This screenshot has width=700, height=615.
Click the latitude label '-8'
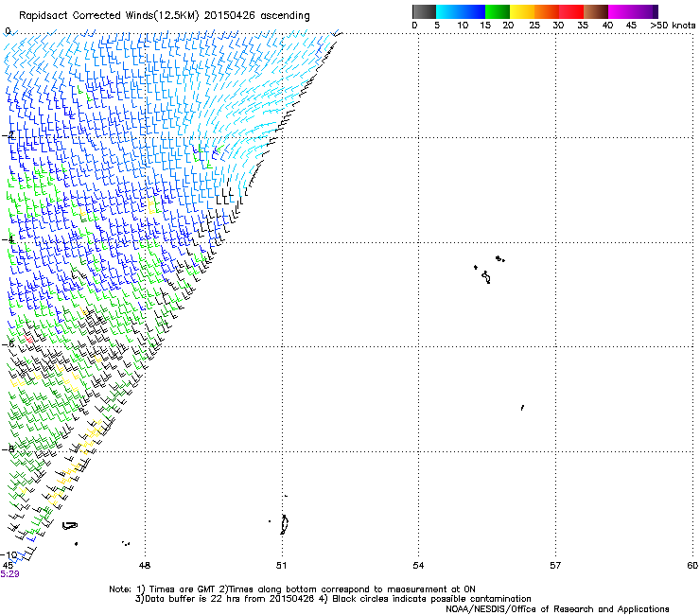(x=8, y=448)
